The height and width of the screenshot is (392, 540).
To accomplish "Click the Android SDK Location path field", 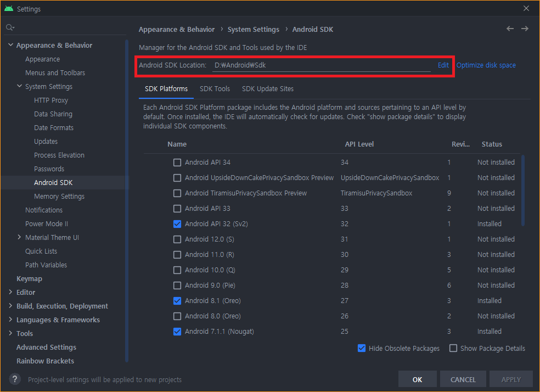I will (322, 65).
